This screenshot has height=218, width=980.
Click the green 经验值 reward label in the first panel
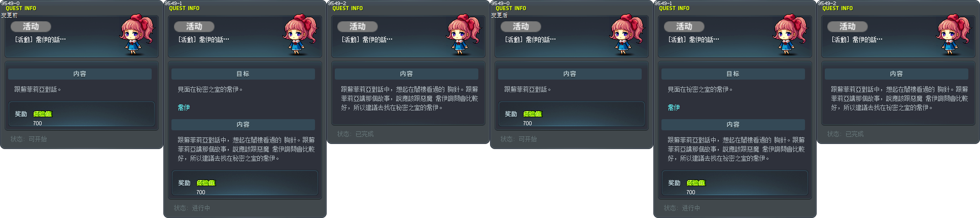(43, 114)
